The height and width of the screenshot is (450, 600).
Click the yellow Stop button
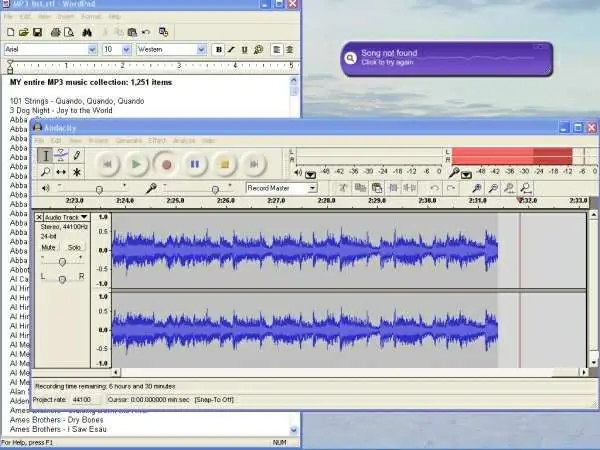coord(225,164)
